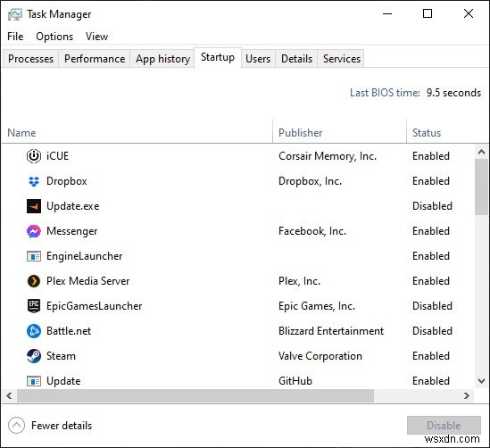
Task: Click the Epic Games, Inc. publisher cell
Action: [x=317, y=306]
